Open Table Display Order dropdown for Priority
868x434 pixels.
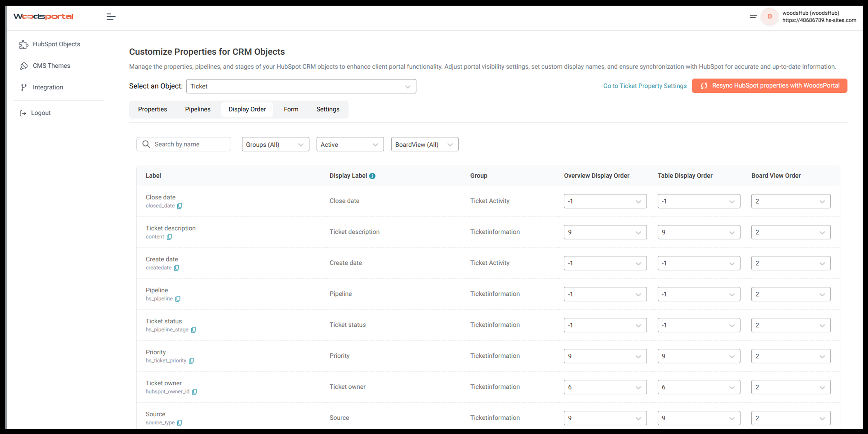[x=699, y=356]
